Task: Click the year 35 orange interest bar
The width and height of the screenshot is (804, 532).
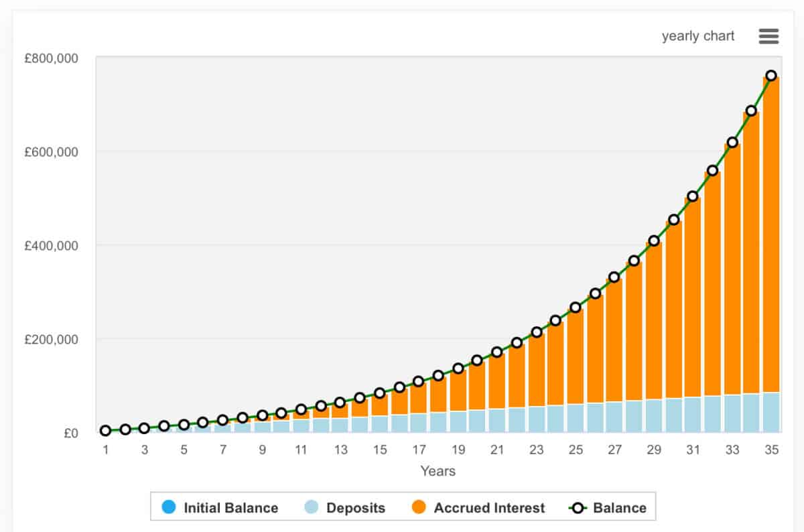Action: [771, 235]
